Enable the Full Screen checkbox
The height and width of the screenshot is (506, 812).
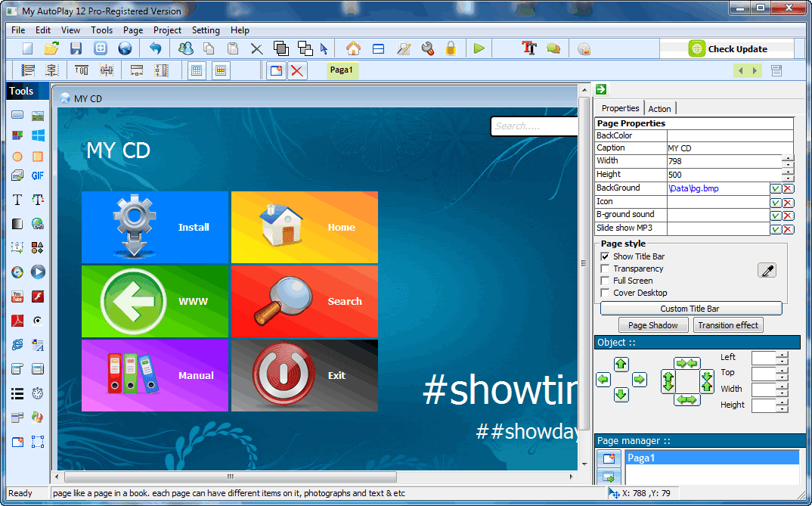click(605, 280)
